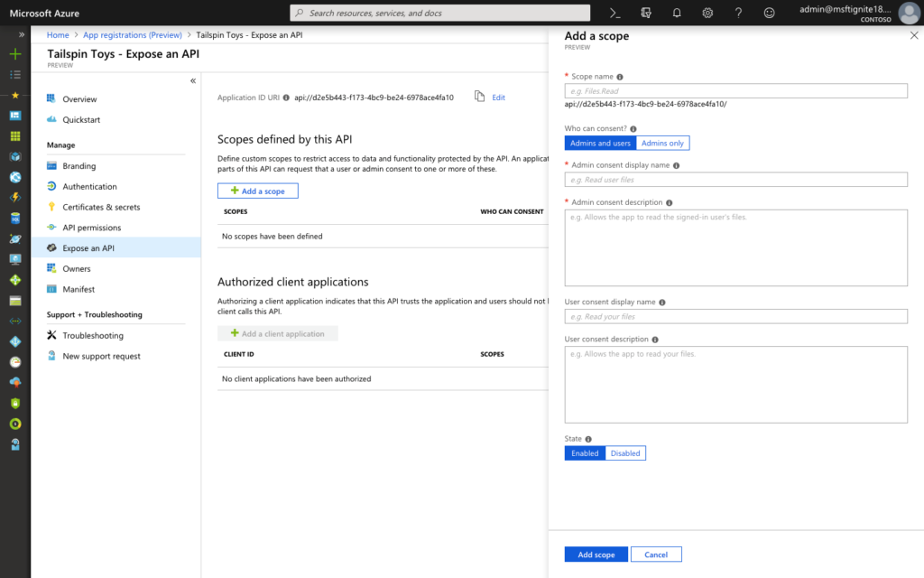The image size is (924, 578).
Task: Set the scope state to Disabled
Action: 624,453
